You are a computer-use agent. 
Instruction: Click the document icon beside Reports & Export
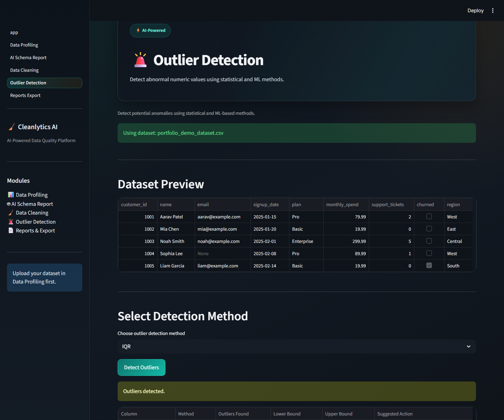click(11, 230)
